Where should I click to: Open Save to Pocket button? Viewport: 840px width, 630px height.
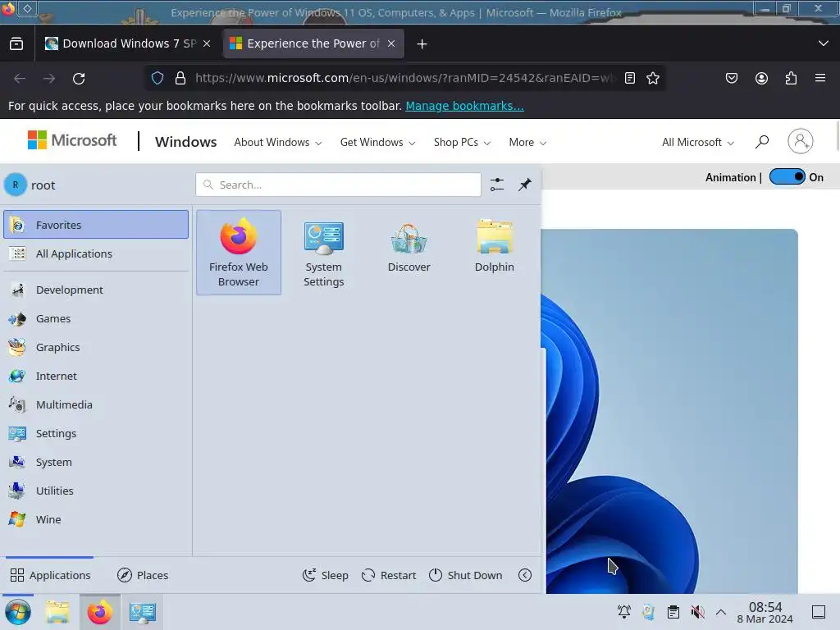[731, 78]
